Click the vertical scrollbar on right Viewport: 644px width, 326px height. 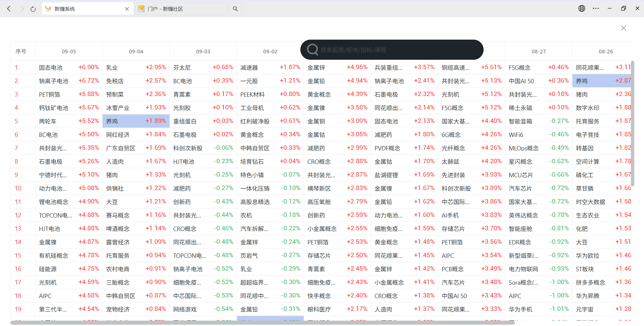[632, 124]
